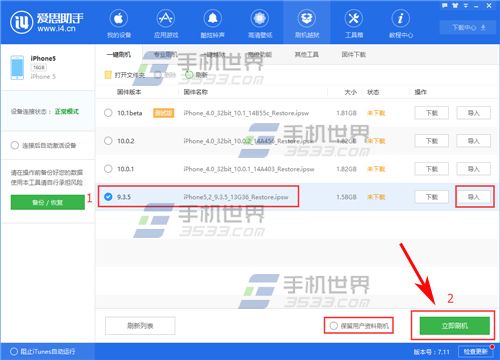The image size is (500, 360).
Task: Open the 应用游戏 app store icon
Action: (x=166, y=19)
